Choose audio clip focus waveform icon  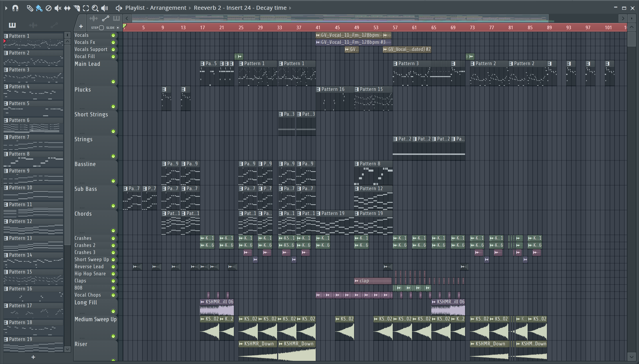pos(94,18)
